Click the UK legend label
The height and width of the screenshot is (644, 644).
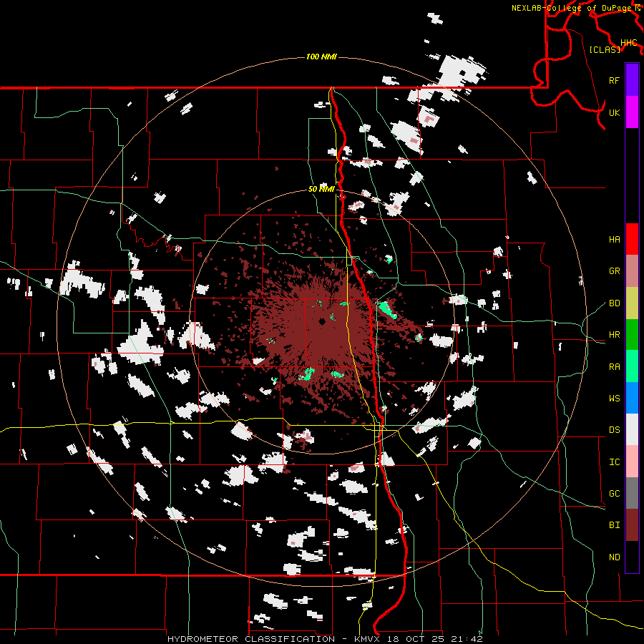tap(615, 112)
